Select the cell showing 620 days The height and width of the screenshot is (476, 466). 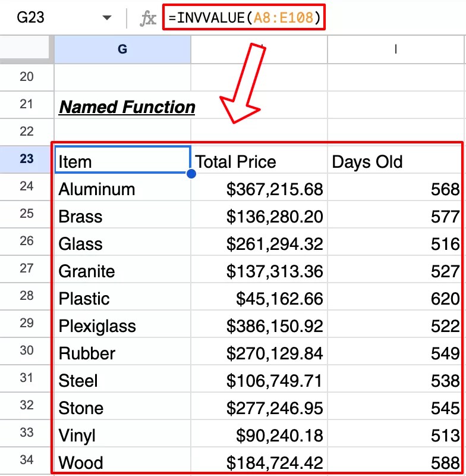pos(395,298)
